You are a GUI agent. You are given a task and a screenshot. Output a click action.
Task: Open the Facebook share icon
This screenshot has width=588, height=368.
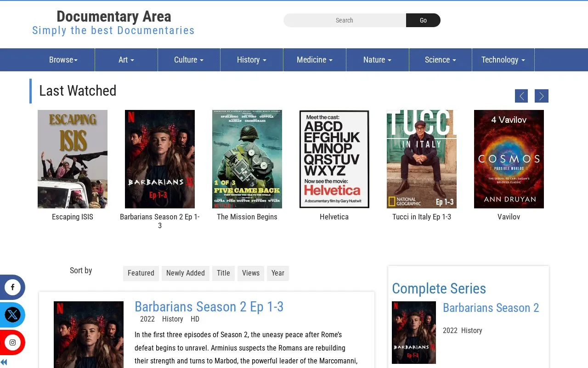coord(12,287)
